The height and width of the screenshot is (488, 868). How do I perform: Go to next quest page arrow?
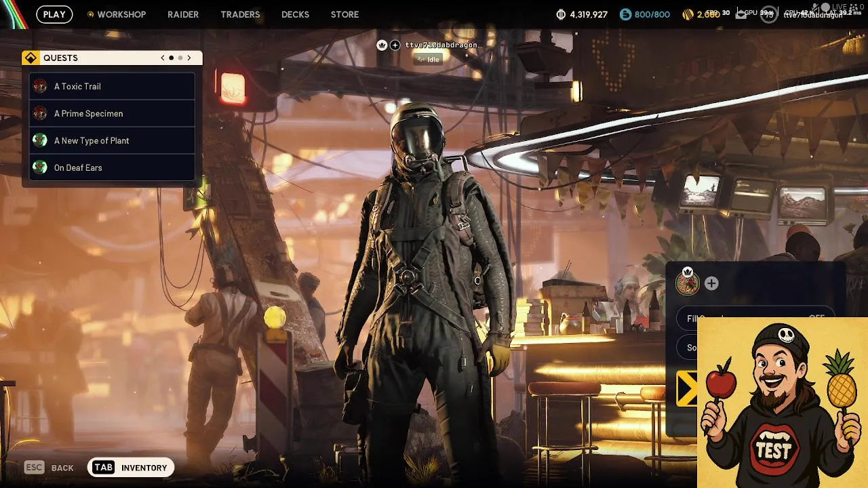coord(189,58)
